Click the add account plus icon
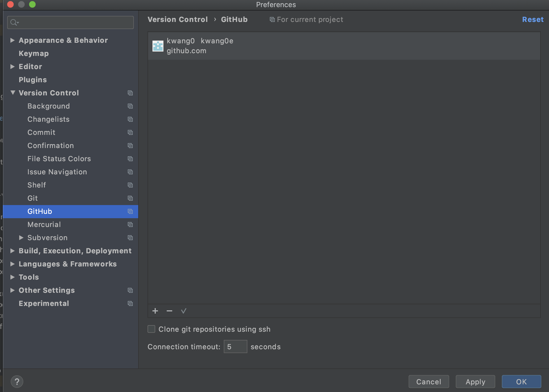This screenshot has height=392, width=549. click(155, 311)
